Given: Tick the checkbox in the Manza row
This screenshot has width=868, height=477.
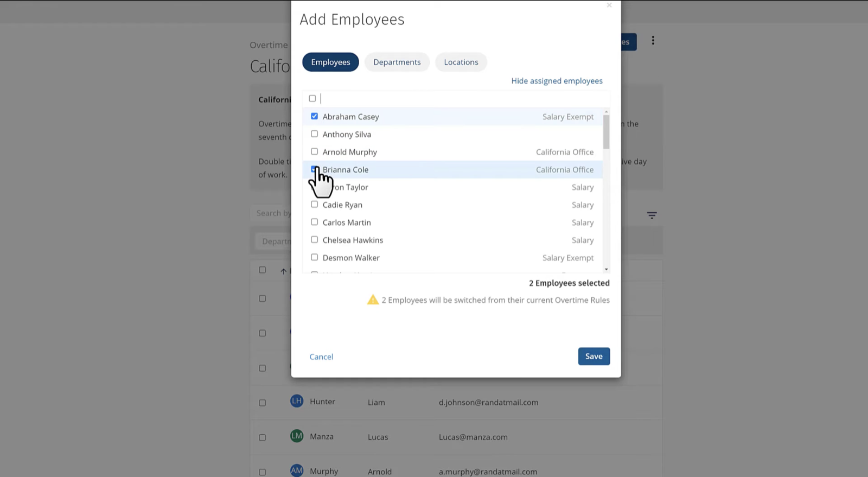Looking at the screenshot, I should click(263, 437).
